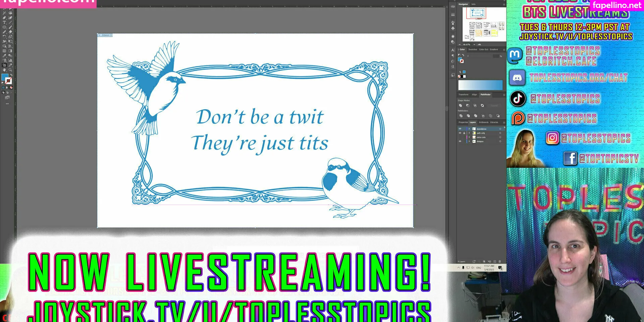Expand the standalone layer contents
This screenshot has width=644, height=322.
(469, 129)
